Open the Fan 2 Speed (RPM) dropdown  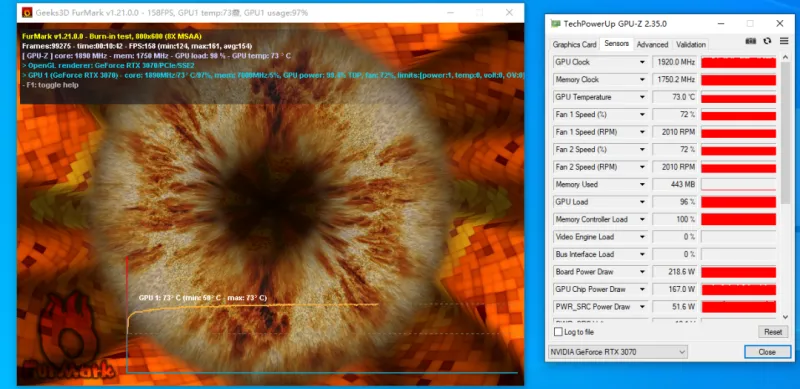pos(642,167)
